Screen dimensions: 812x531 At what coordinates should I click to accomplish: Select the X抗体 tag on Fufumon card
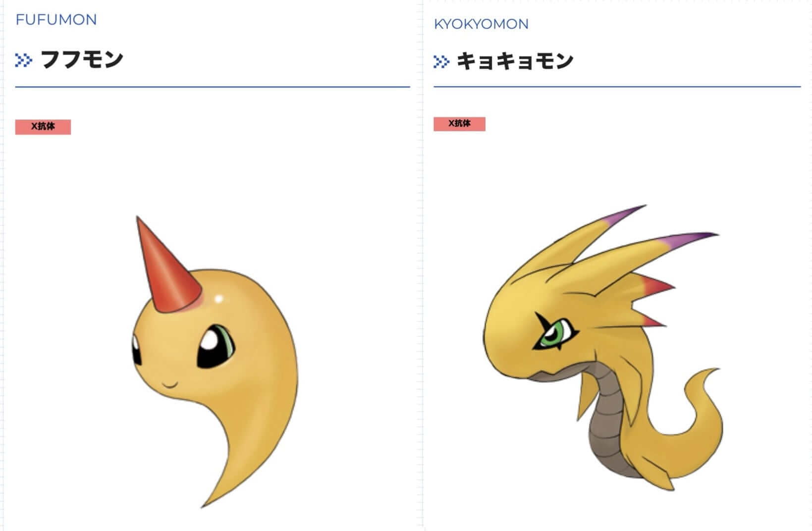click(x=43, y=127)
